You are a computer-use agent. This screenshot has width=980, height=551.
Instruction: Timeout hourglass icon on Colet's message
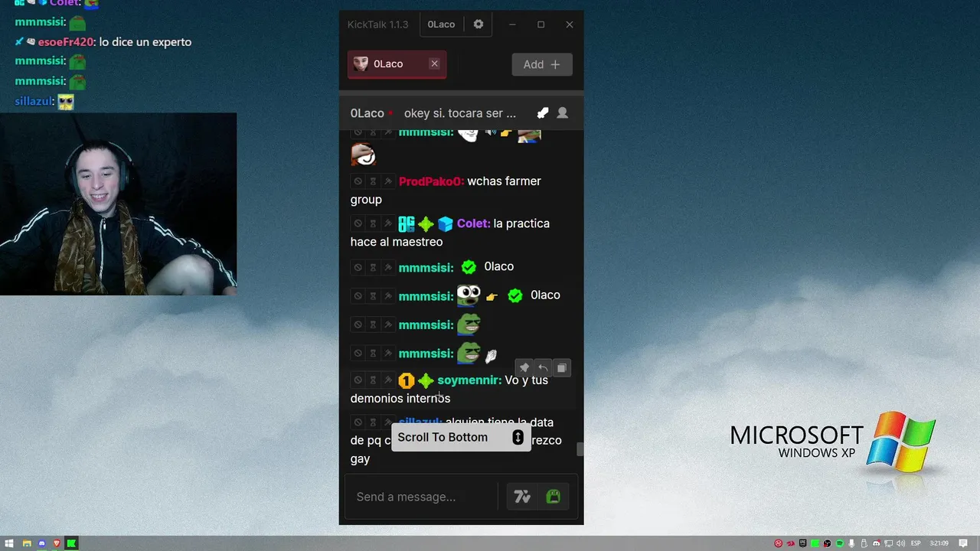point(373,223)
